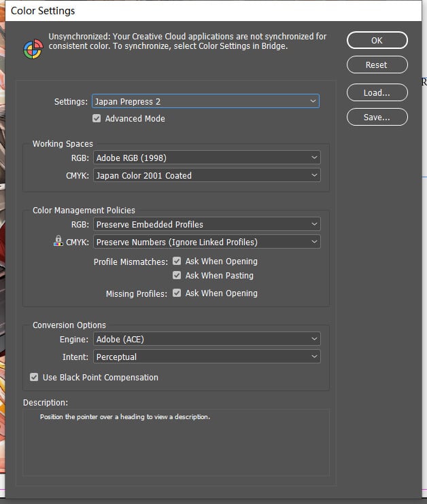Click the color sync status icon

[x=33, y=49]
